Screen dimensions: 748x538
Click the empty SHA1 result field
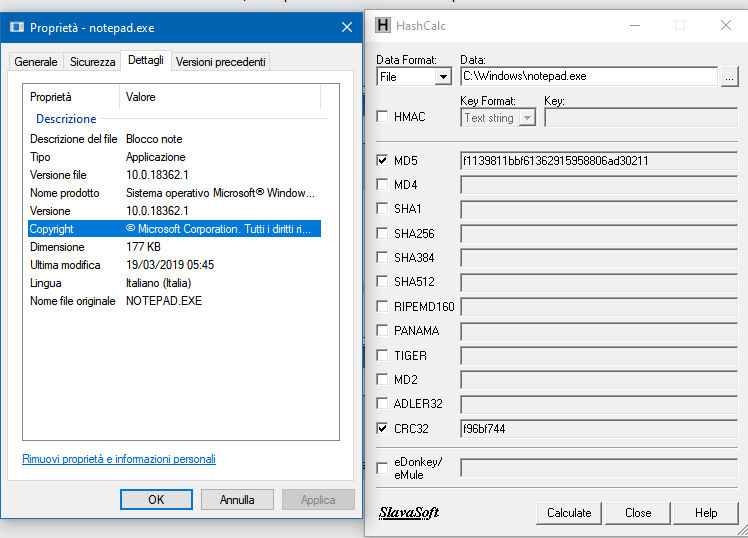click(x=599, y=209)
